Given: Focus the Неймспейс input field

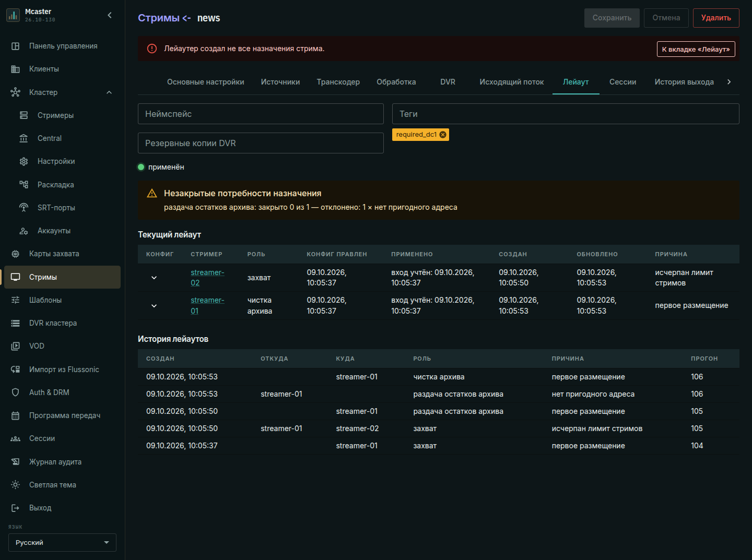Looking at the screenshot, I should pos(261,114).
